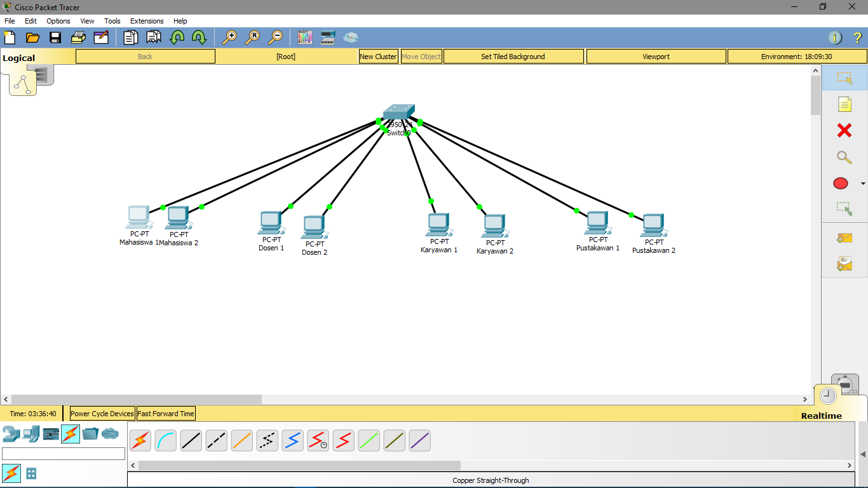The height and width of the screenshot is (488, 868).
Task: Select the Fiber cable connection
Action: (x=241, y=440)
